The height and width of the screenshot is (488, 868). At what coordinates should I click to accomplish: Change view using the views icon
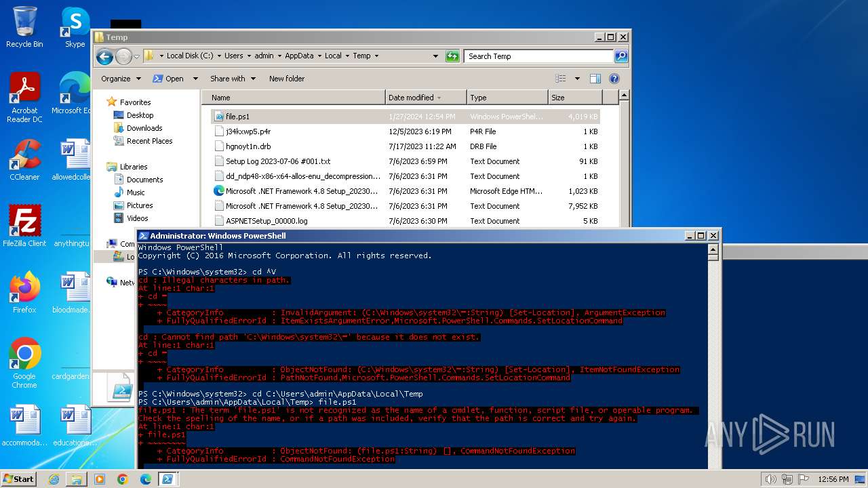(561, 79)
